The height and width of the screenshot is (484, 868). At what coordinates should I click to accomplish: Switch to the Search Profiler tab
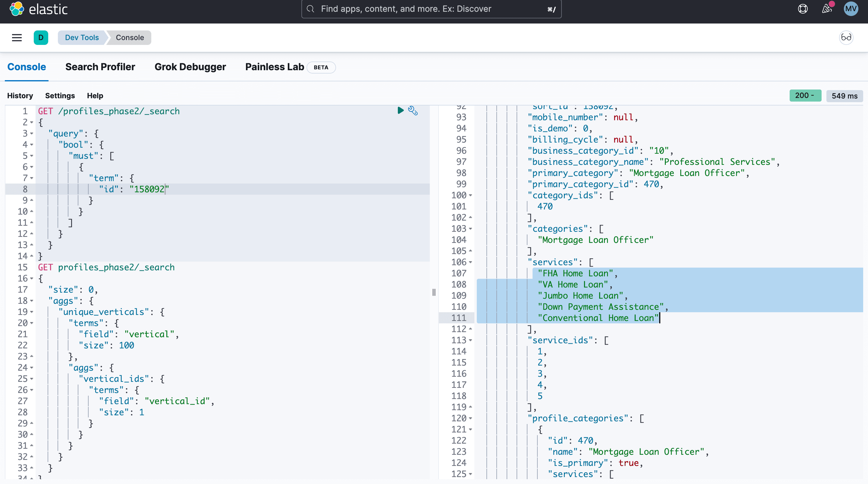pyautogui.click(x=100, y=67)
